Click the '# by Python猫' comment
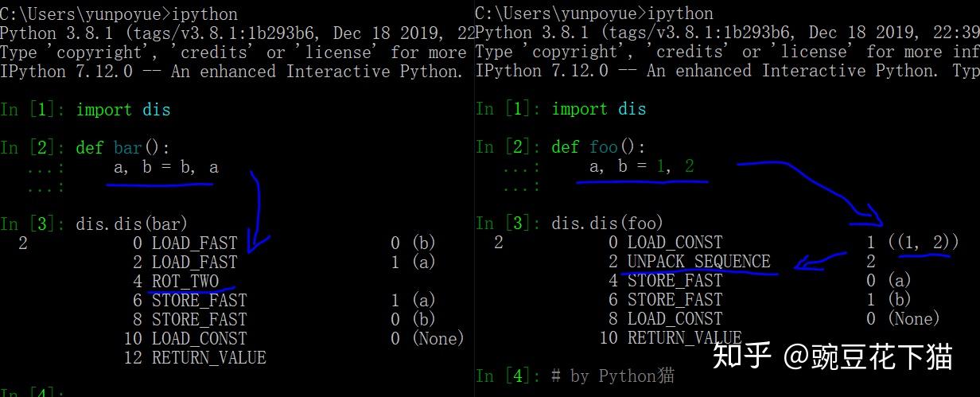Viewport: 980px width, 397px height. click(612, 376)
